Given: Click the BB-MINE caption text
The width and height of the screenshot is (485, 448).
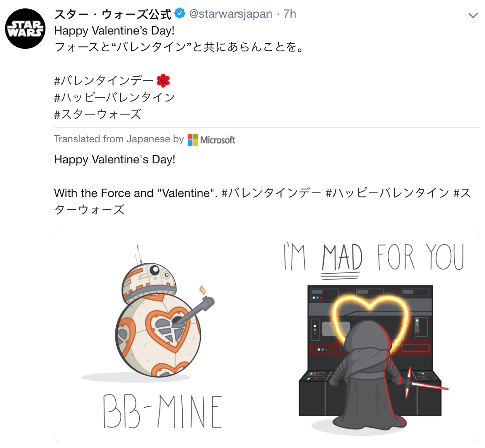Looking at the screenshot, I should point(163,411).
